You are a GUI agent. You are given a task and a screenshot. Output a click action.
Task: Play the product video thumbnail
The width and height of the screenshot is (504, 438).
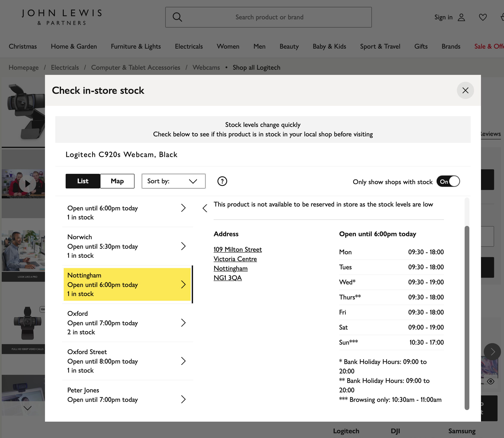coord(27,184)
